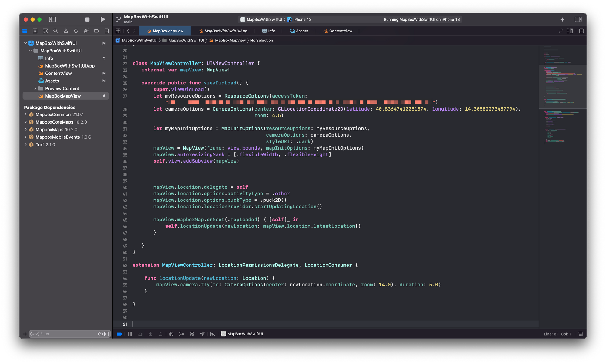Open the Source Control navigator icon
The height and width of the screenshot is (364, 606).
[35, 31]
